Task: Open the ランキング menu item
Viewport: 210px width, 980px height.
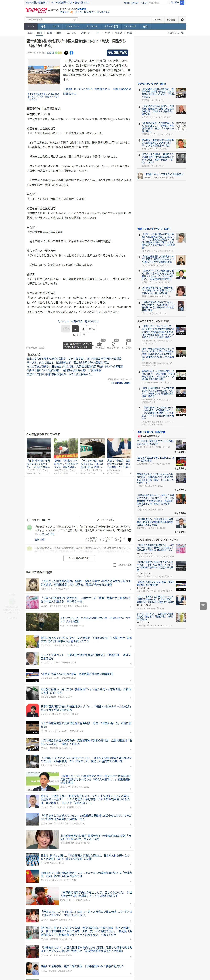Action: 130,27
